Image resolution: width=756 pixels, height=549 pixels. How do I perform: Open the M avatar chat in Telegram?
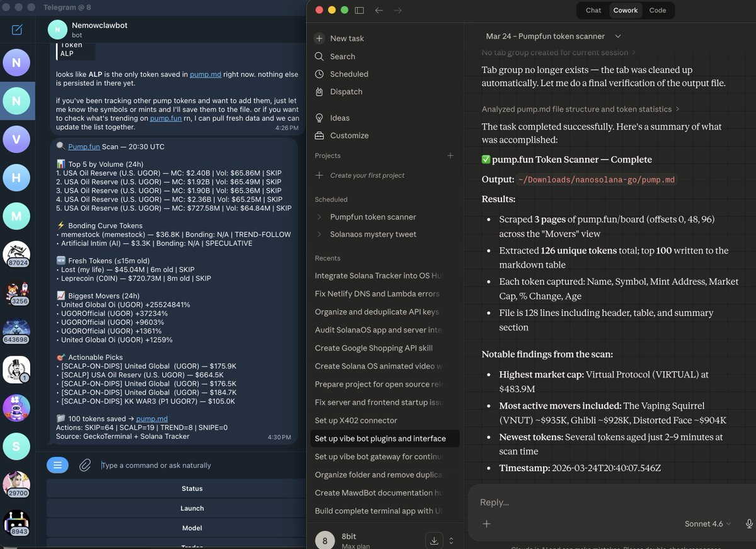click(x=16, y=217)
